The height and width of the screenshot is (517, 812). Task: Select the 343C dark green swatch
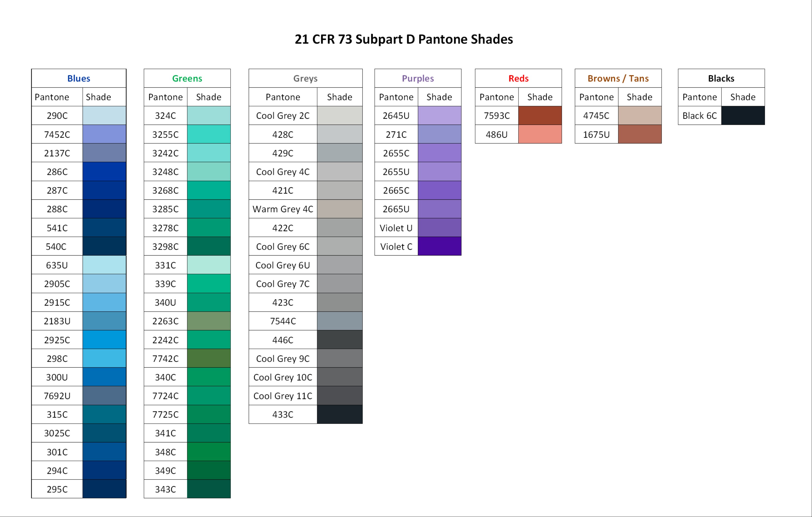tap(209, 489)
